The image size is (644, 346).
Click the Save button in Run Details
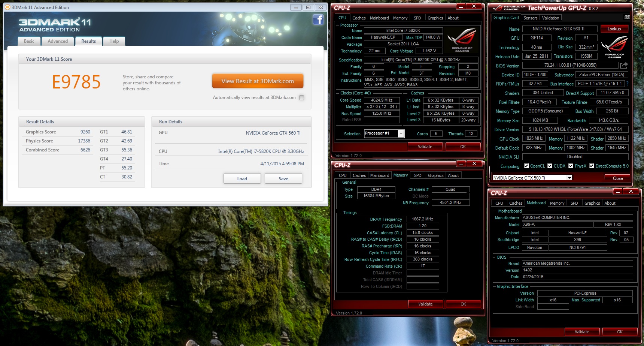click(x=283, y=179)
